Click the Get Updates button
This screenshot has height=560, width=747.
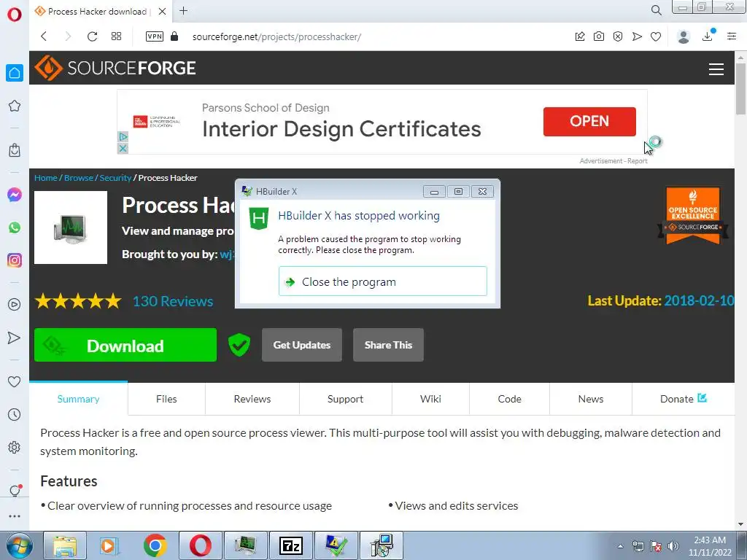pyautogui.click(x=301, y=345)
